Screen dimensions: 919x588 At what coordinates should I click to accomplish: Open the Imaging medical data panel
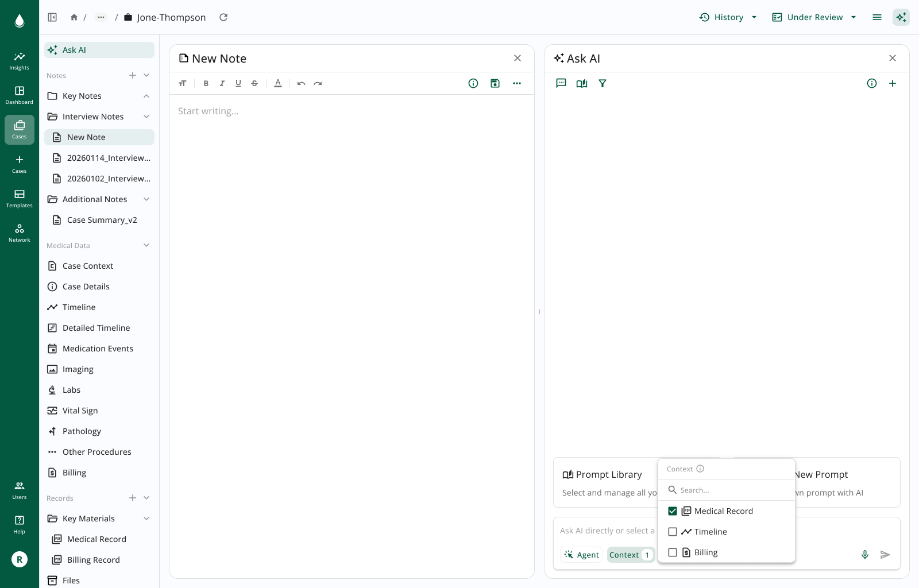[x=78, y=369]
